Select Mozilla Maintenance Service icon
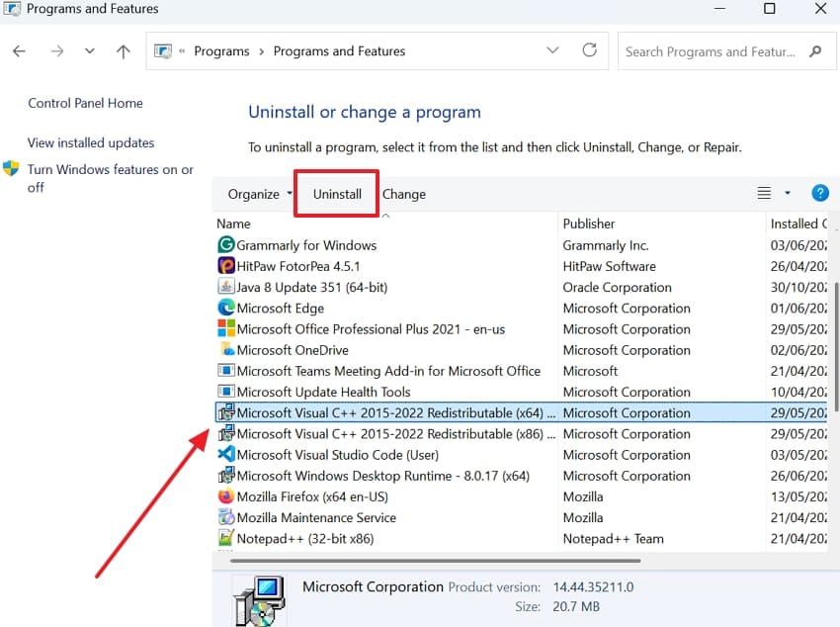840x627 pixels. tap(226, 517)
